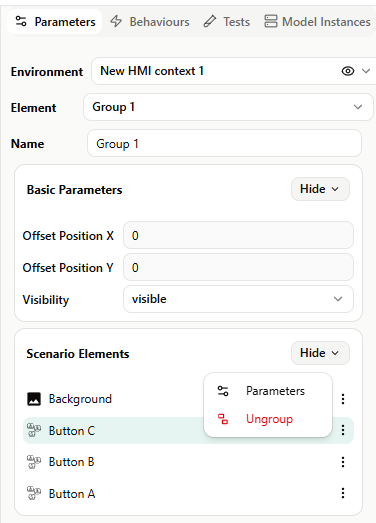Open the three-dot menu for Button B

click(343, 462)
